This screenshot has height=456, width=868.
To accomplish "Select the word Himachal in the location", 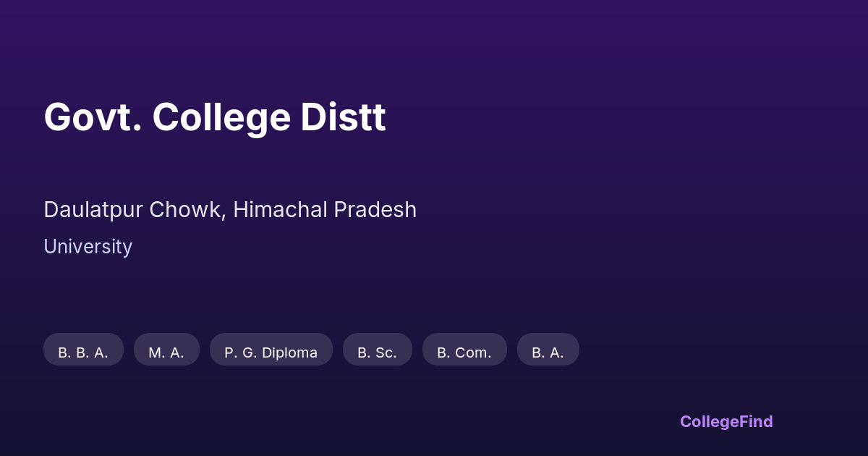I will click(280, 210).
